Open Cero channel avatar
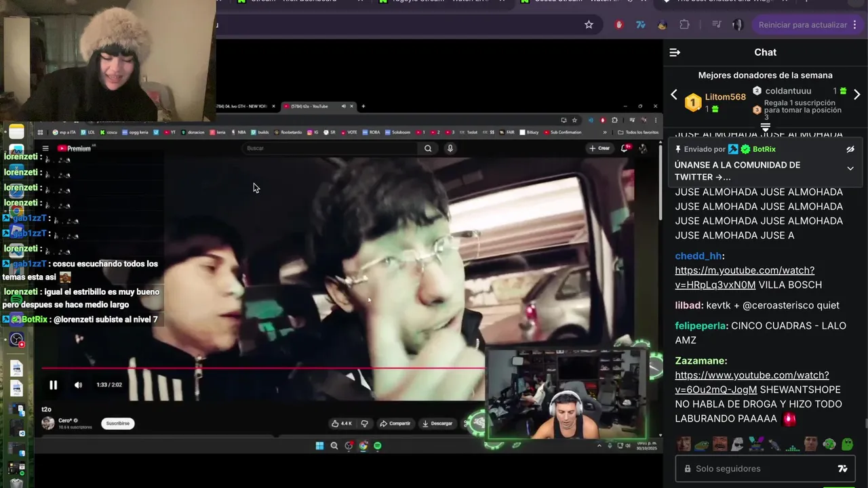The width and height of the screenshot is (868, 488). 48,423
